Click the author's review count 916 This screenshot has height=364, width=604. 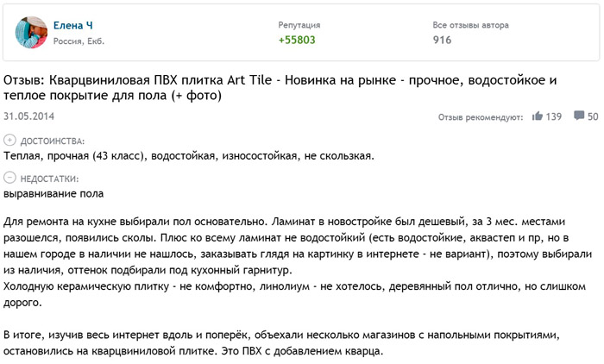pos(442,40)
